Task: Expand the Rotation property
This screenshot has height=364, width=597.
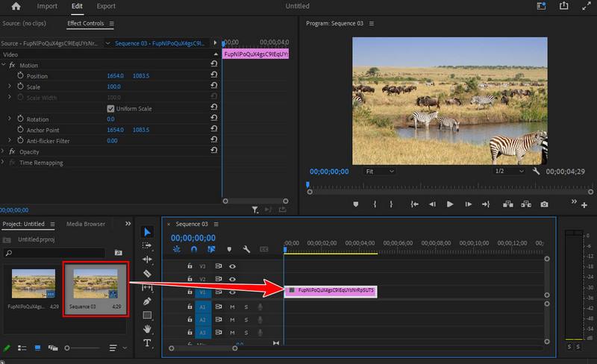Action: tap(10, 119)
